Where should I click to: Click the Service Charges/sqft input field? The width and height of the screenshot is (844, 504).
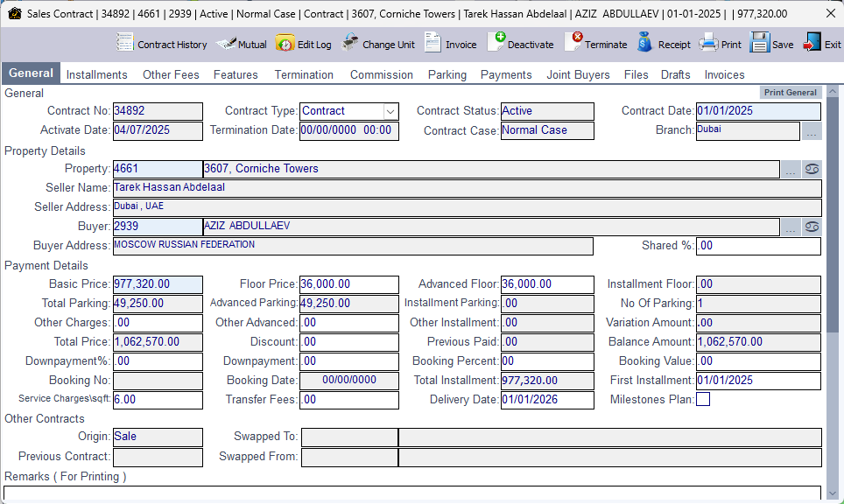(x=158, y=400)
